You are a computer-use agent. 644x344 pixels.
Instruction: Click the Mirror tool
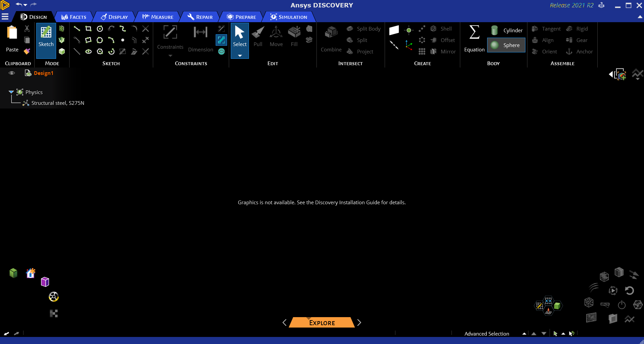click(x=443, y=52)
